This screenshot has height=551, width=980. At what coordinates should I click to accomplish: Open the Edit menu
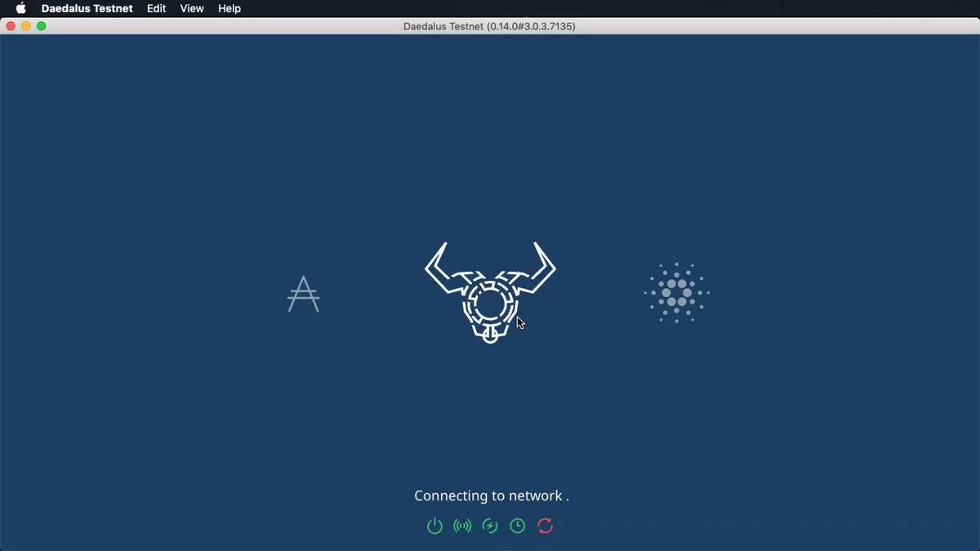(156, 8)
